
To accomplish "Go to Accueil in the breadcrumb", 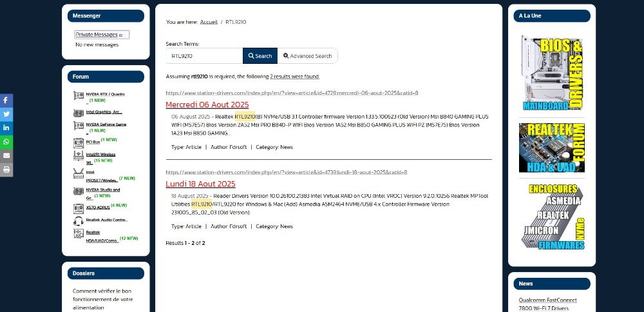I will tap(209, 22).
